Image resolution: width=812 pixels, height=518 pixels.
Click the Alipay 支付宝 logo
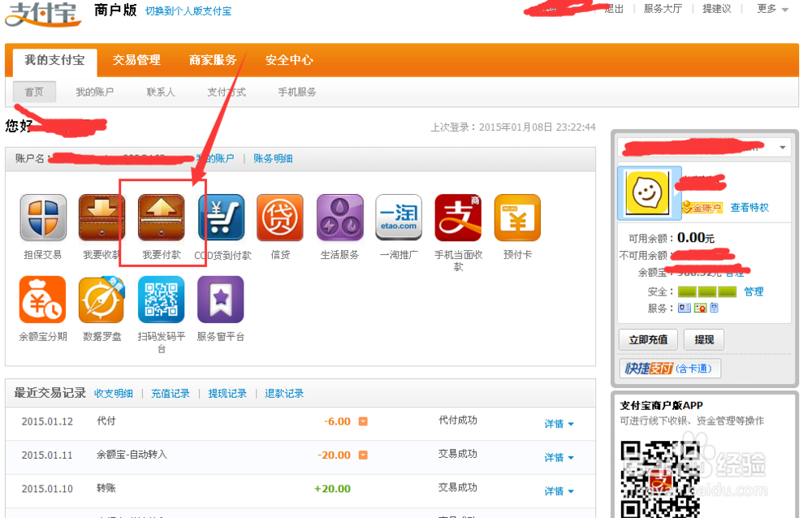[43, 15]
